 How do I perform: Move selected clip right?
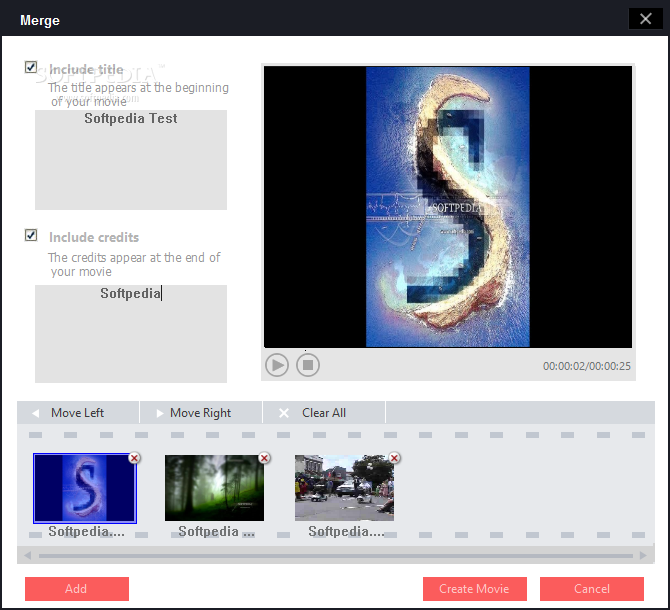point(201,413)
